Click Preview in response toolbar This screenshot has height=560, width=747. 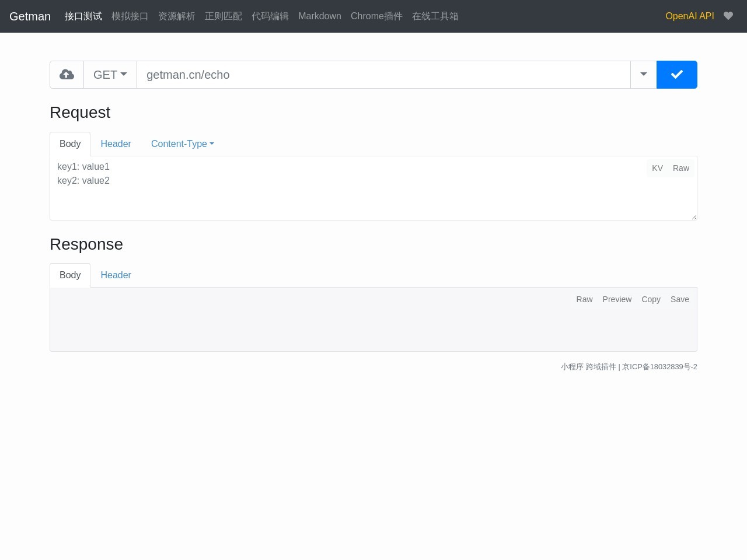(617, 299)
